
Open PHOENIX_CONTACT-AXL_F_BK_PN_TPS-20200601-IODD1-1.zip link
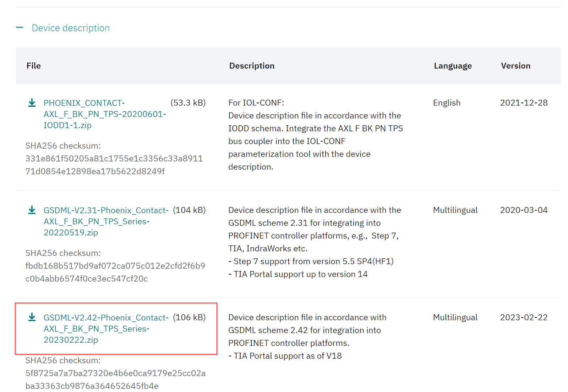pos(105,114)
